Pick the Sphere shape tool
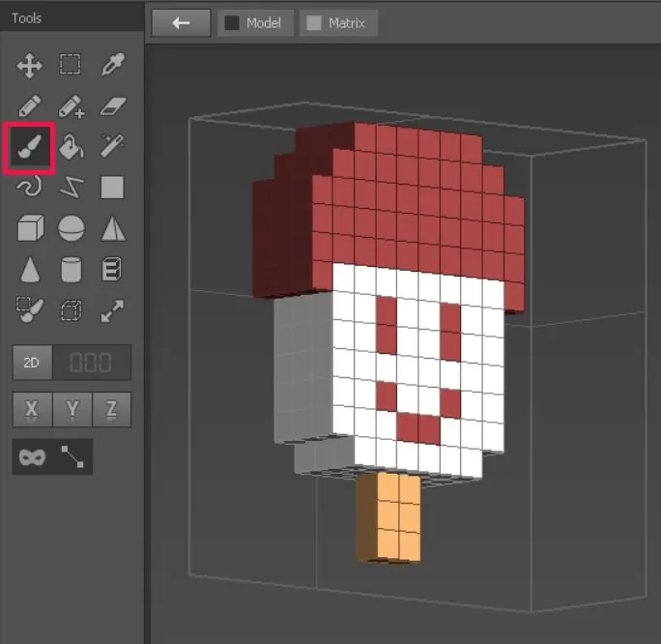Viewport: 661px width, 644px height. pyautogui.click(x=72, y=228)
